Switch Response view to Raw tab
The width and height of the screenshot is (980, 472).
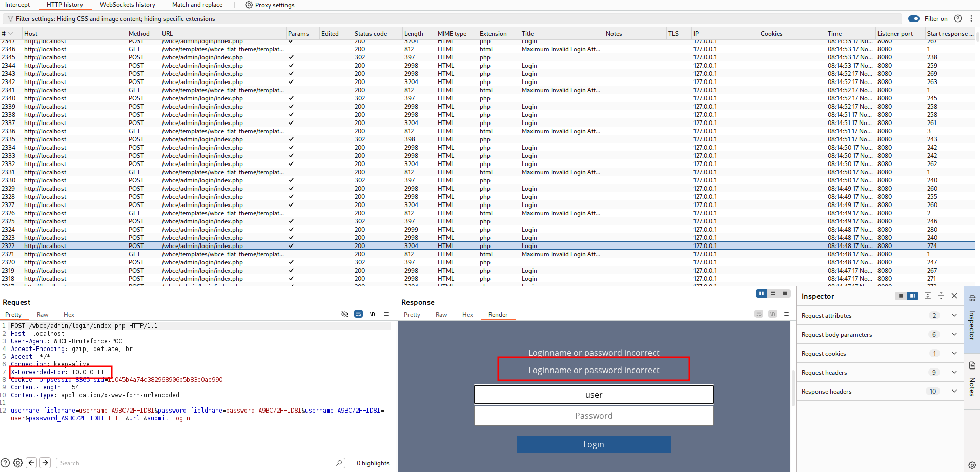point(441,315)
